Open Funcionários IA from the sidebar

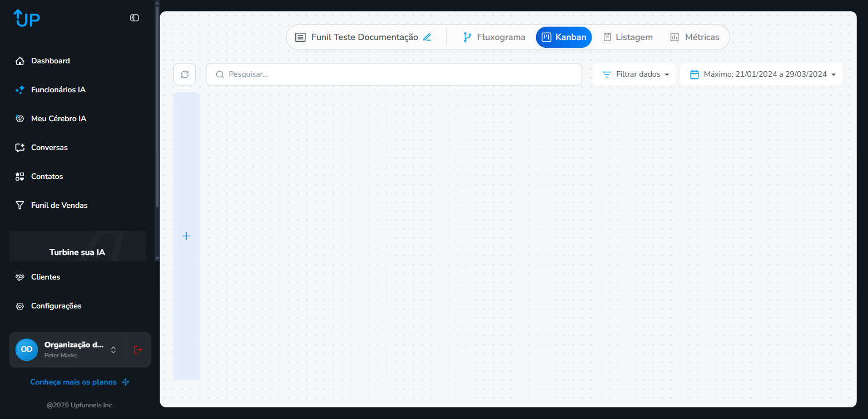[x=58, y=89]
